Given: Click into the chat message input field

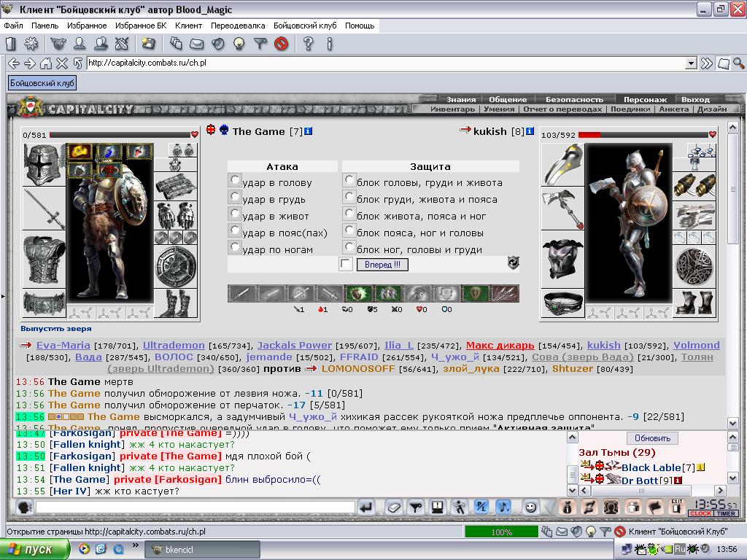Looking at the screenshot, I should point(196,507).
